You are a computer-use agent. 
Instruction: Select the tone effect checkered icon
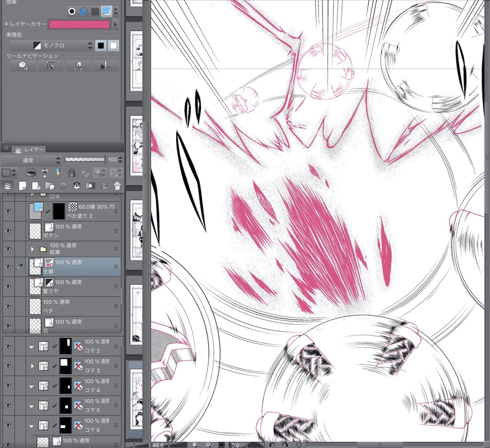coord(95,11)
